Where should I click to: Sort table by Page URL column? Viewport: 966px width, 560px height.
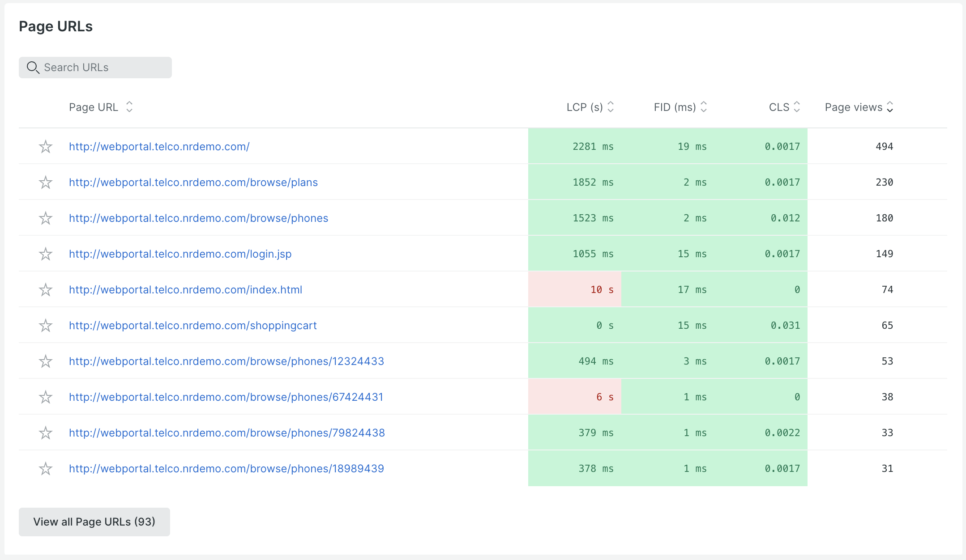tap(129, 107)
